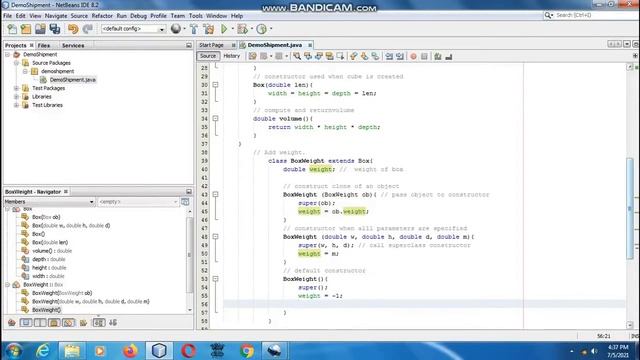Click the Last Edit icon in editor toolbar

[253, 56]
